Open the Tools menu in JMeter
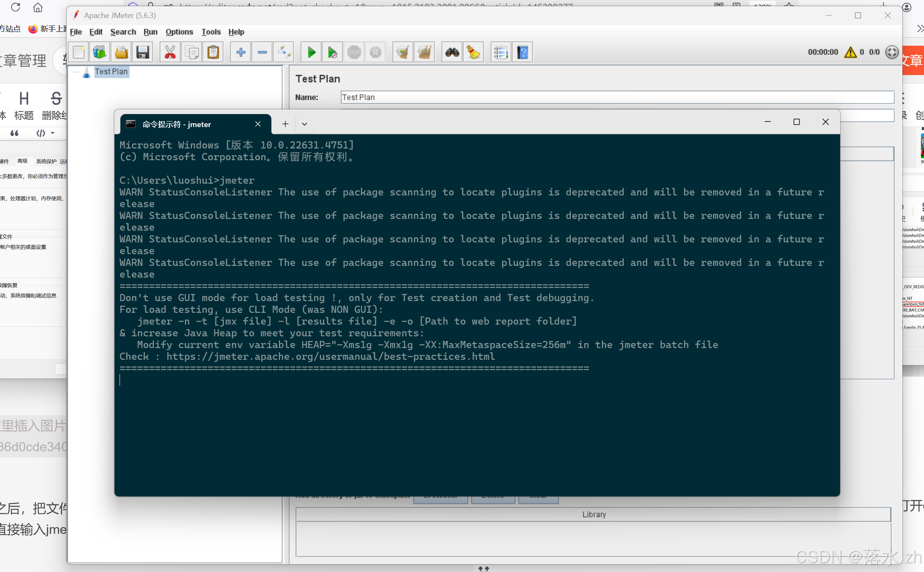Viewport: 924px width, 572px height. pyautogui.click(x=211, y=32)
